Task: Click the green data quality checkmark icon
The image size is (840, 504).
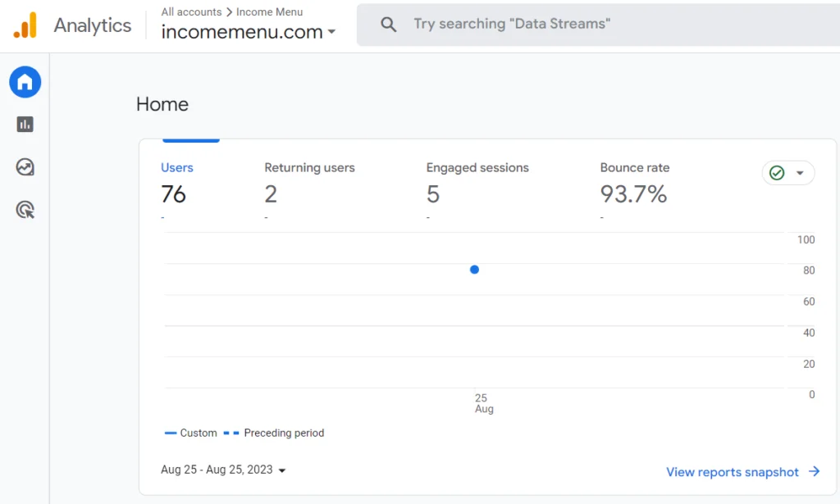Action: click(777, 173)
